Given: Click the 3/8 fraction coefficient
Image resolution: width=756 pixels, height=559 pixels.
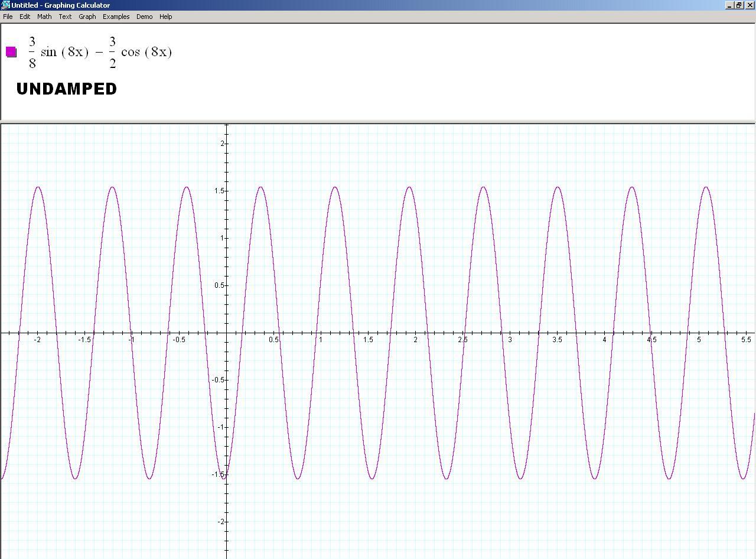Looking at the screenshot, I should 32,52.
